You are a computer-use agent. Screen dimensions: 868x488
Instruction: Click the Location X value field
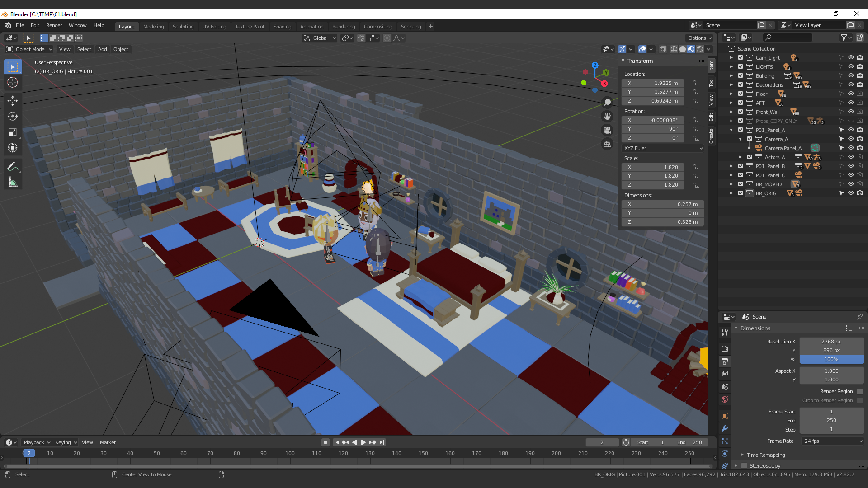[x=653, y=83]
